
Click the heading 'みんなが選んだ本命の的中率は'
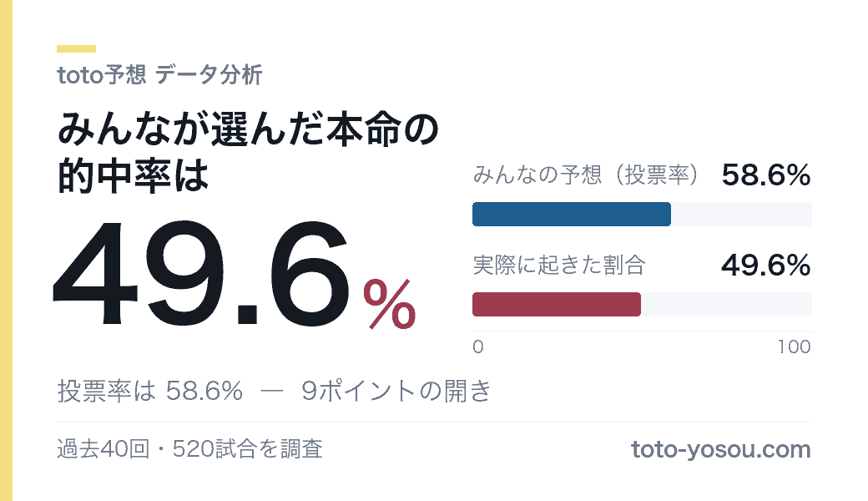pyautogui.click(x=248, y=152)
